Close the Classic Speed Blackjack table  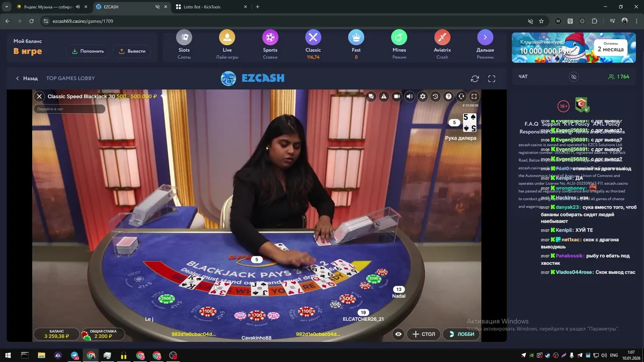39,97
